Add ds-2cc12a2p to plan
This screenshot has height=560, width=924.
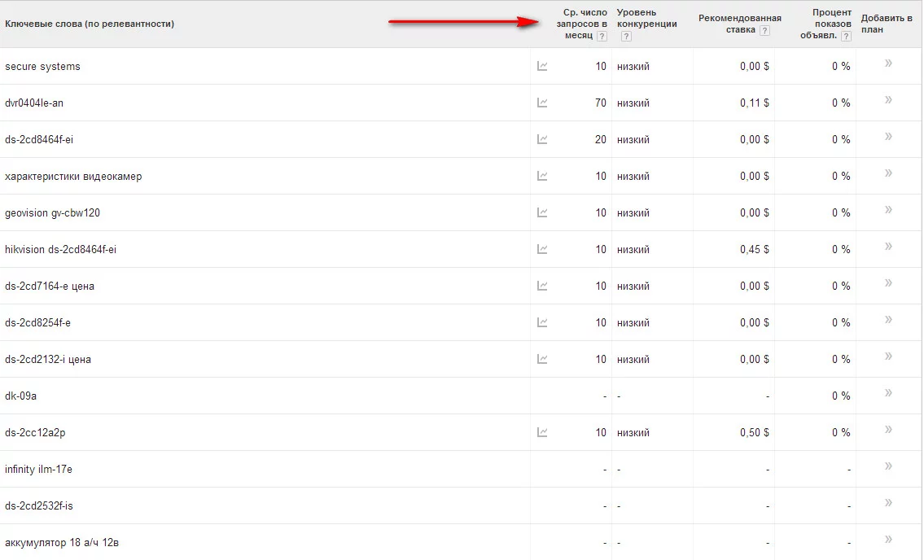[x=888, y=429]
